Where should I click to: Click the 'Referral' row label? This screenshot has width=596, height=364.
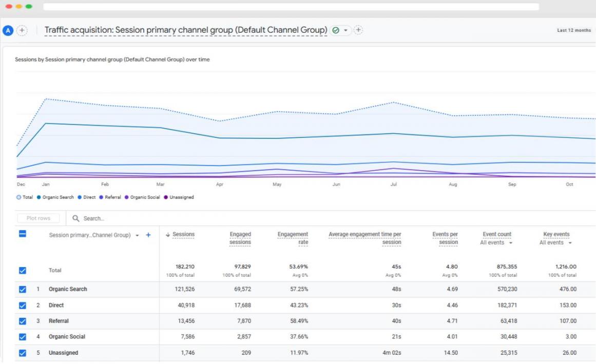(x=59, y=321)
